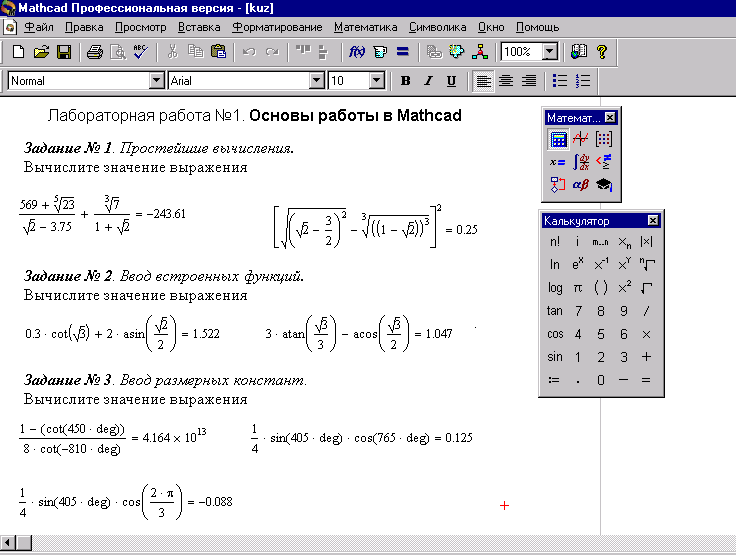Click the Redo arrow
This screenshot has width=736, height=555.
tap(272, 52)
